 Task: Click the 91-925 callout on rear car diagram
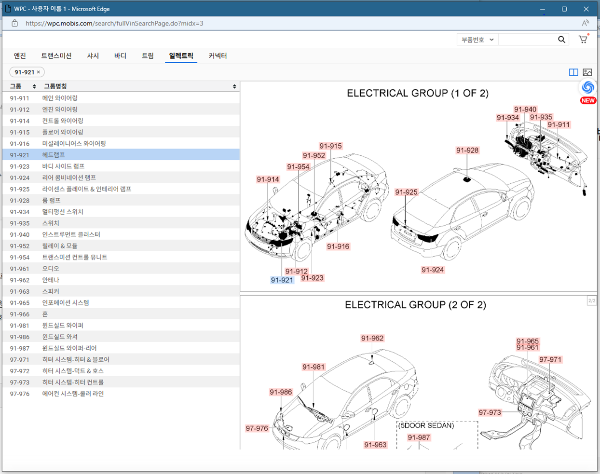(x=406, y=192)
